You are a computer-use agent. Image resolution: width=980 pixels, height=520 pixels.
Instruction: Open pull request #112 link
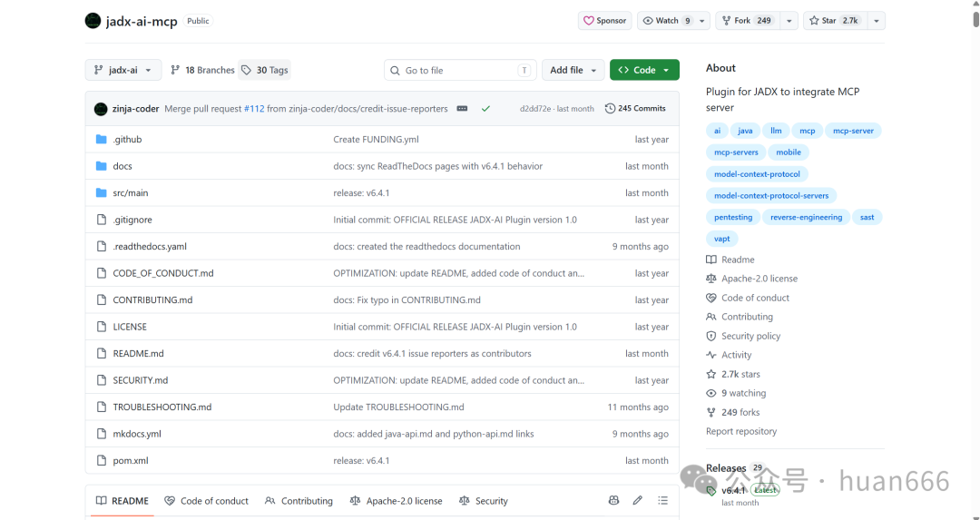pyautogui.click(x=254, y=109)
